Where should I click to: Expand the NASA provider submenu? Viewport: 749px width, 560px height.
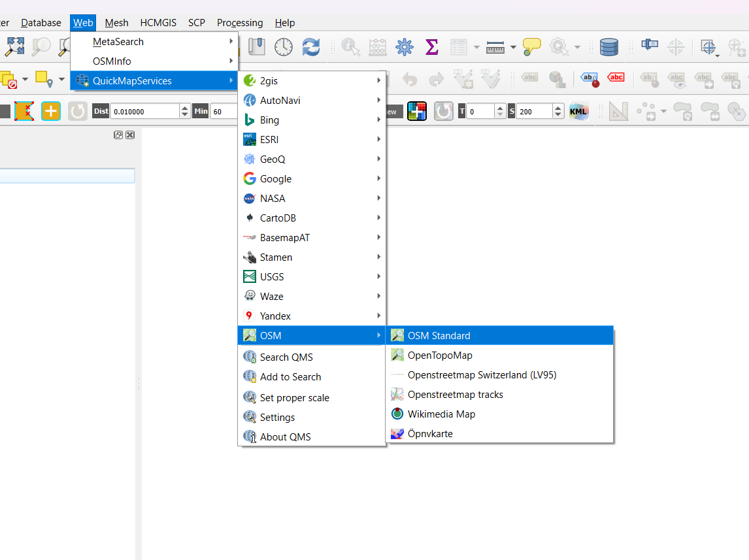312,198
